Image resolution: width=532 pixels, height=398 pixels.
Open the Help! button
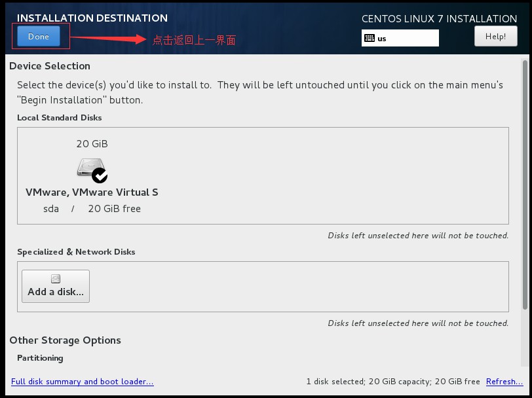tap(495, 37)
